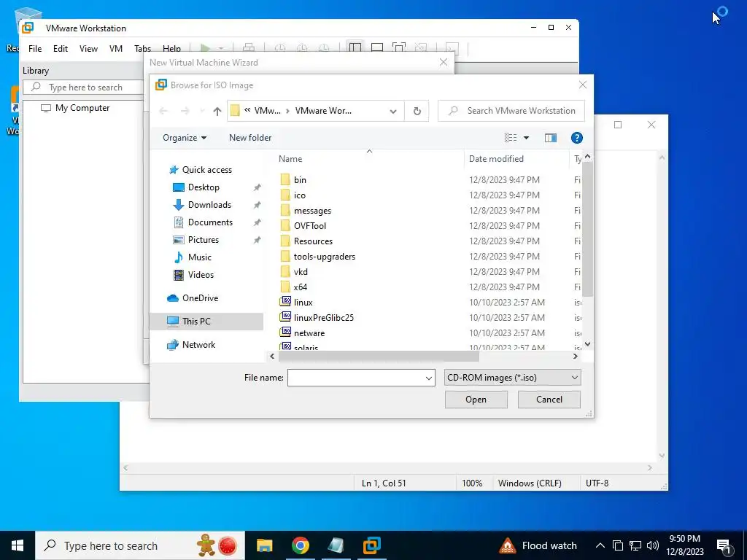Open Videos in navigation pane
The width and height of the screenshot is (747, 560).
pyautogui.click(x=201, y=275)
